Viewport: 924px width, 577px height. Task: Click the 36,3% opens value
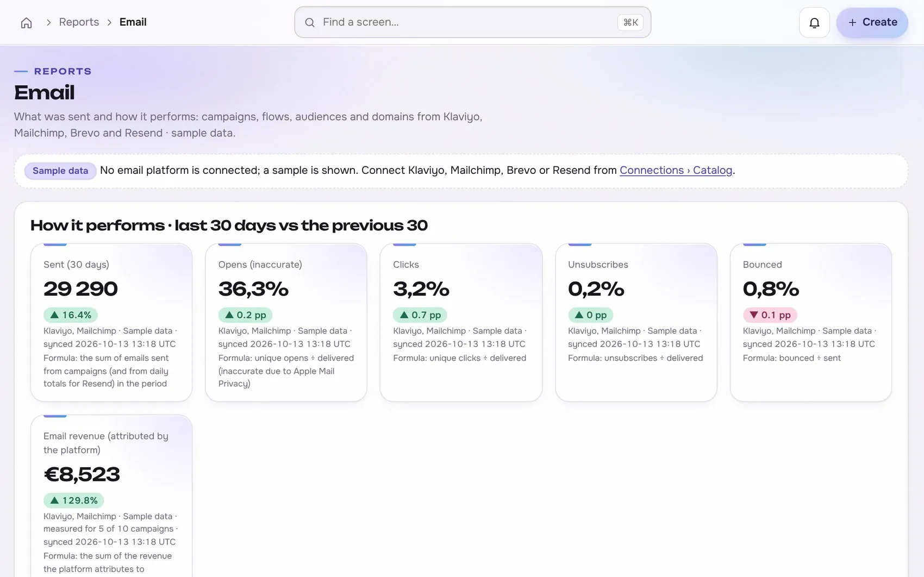pyautogui.click(x=253, y=288)
